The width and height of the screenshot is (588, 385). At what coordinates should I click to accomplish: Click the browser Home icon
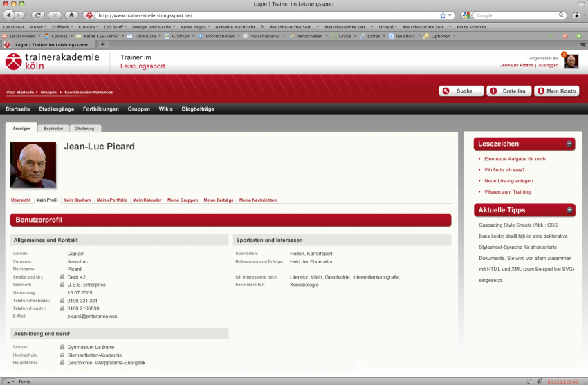(71, 15)
